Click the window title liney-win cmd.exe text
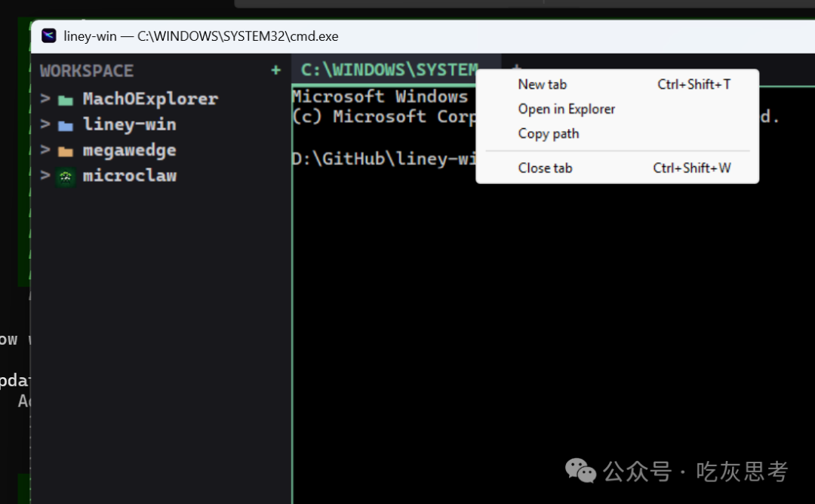815x504 pixels. pos(201,36)
